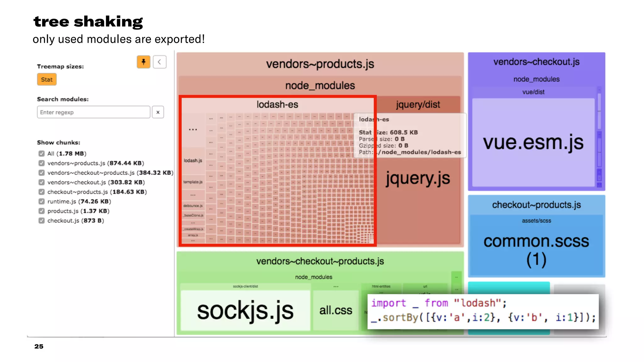
Task: Toggle the vendors~checkout~products.js chunk checkbox
Action: [42, 173]
